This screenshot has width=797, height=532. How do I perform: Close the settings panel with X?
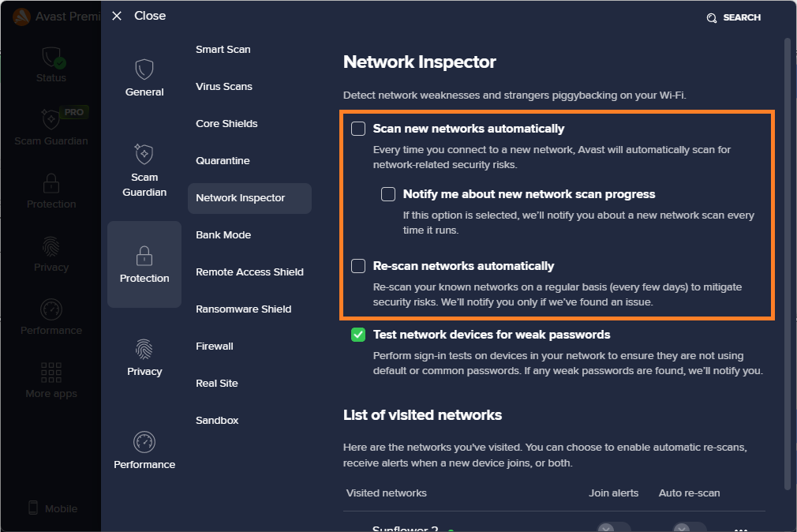click(117, 16)
